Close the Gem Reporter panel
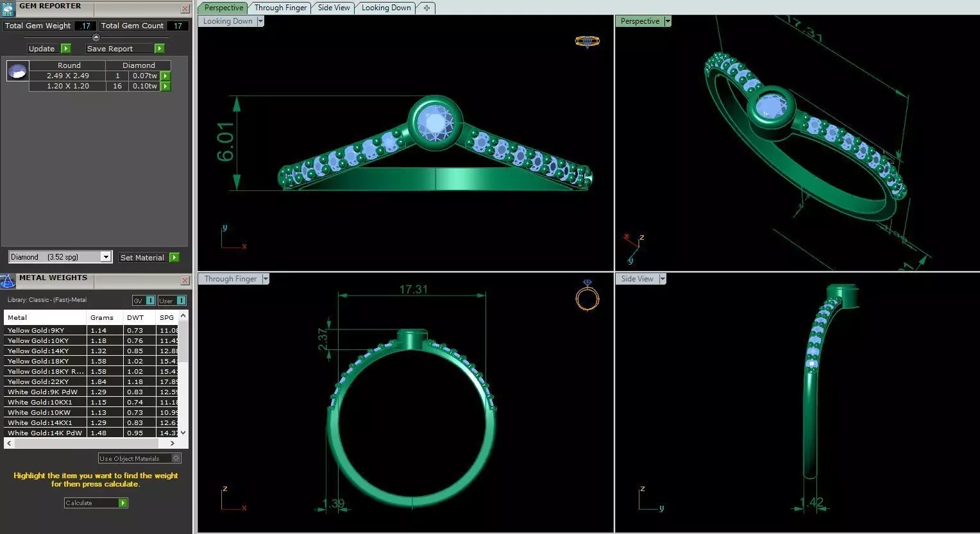The image size is (980, 534). pyautogui.click(x=185, y=9)
